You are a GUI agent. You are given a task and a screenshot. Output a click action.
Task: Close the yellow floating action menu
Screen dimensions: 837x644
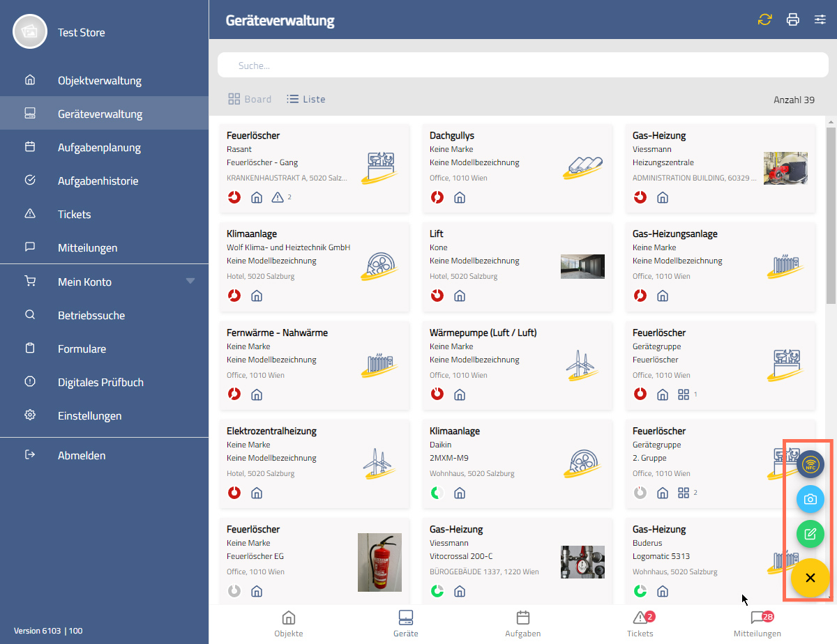pyautogui.click(x=810, y=578)
